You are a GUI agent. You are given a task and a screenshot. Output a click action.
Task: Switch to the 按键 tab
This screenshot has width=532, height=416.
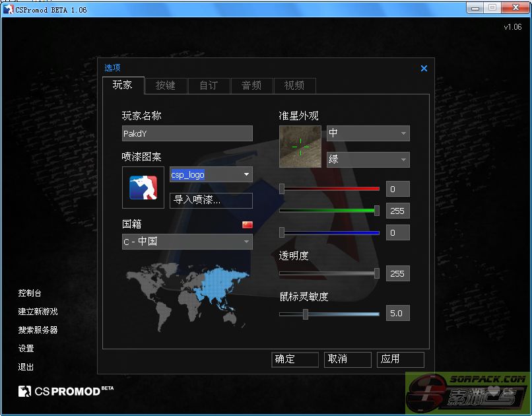pos(165,85)
